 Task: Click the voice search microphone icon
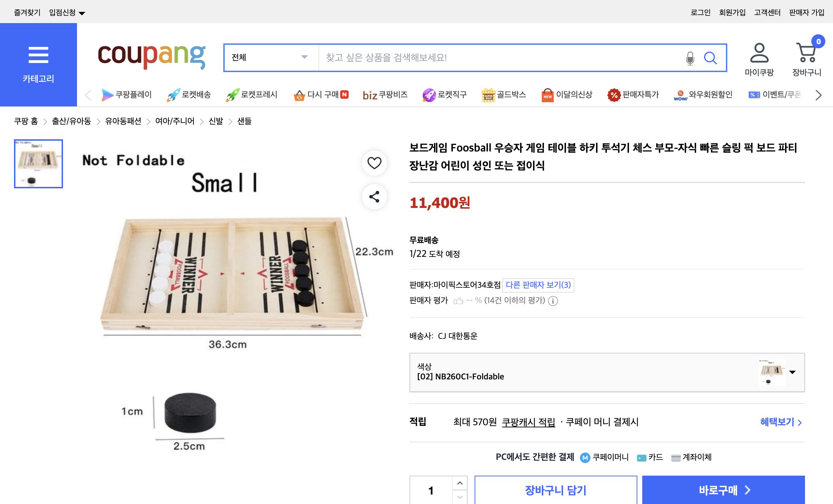690,58
